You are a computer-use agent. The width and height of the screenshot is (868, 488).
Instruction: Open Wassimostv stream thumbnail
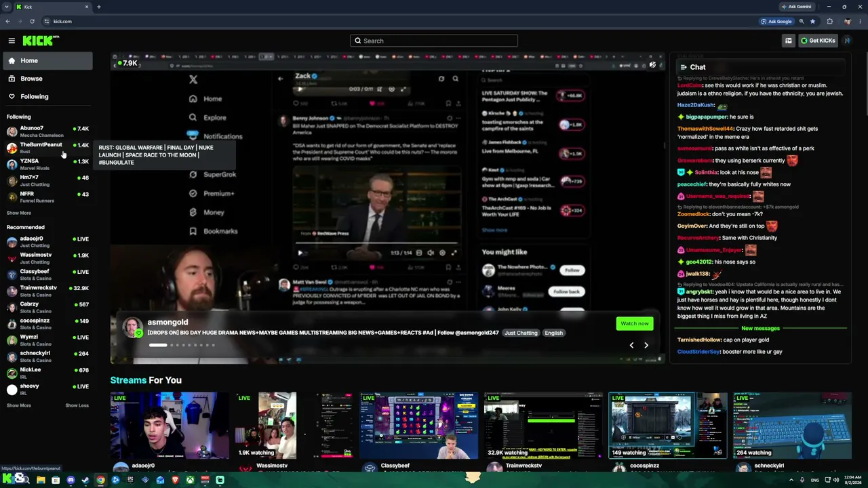coord(294,425)
